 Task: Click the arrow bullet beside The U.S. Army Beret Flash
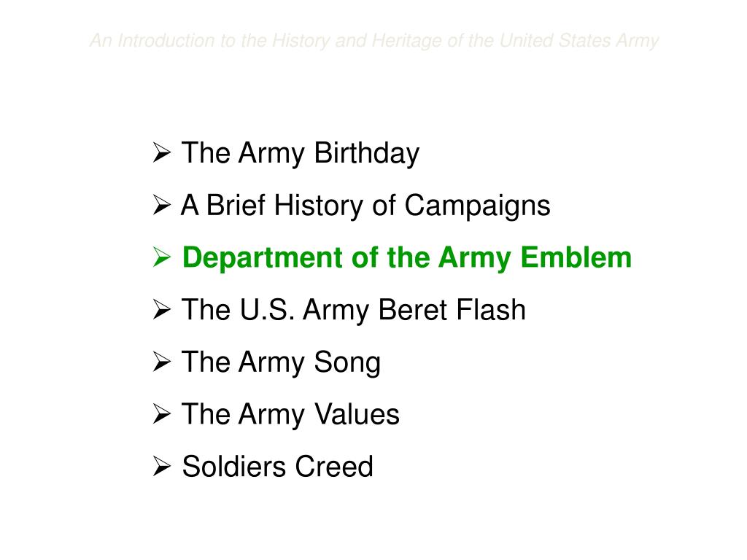162,309
